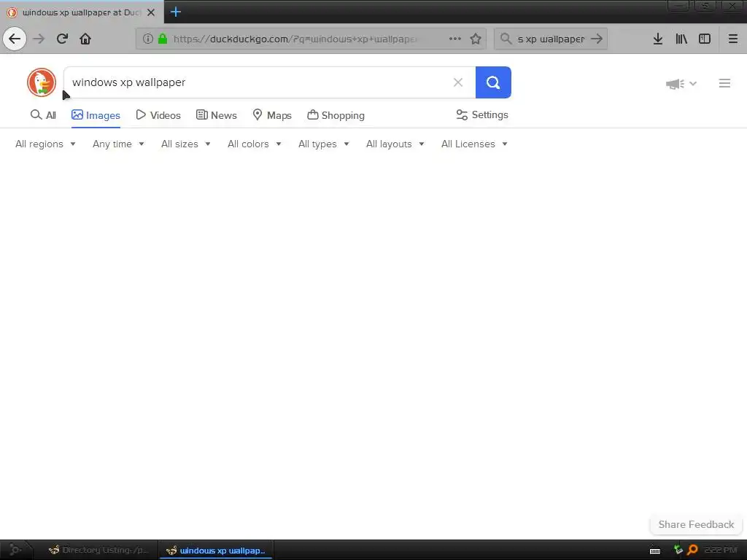
Task: Click windows xp wallpap taskbar button
Action: point(216,550)
